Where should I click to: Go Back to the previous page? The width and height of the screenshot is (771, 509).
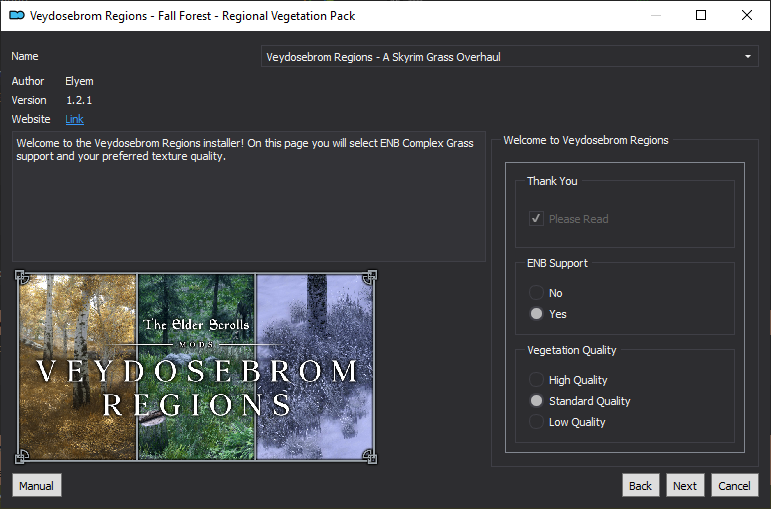point(640,485)
